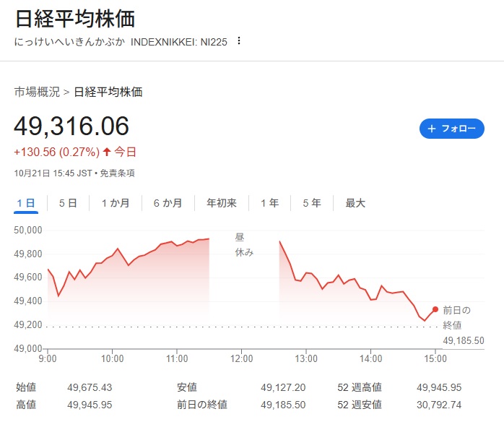Show the 最大 chart range
Image resolution: width=504 pixels, height=422 pixels.
point(355,203)
